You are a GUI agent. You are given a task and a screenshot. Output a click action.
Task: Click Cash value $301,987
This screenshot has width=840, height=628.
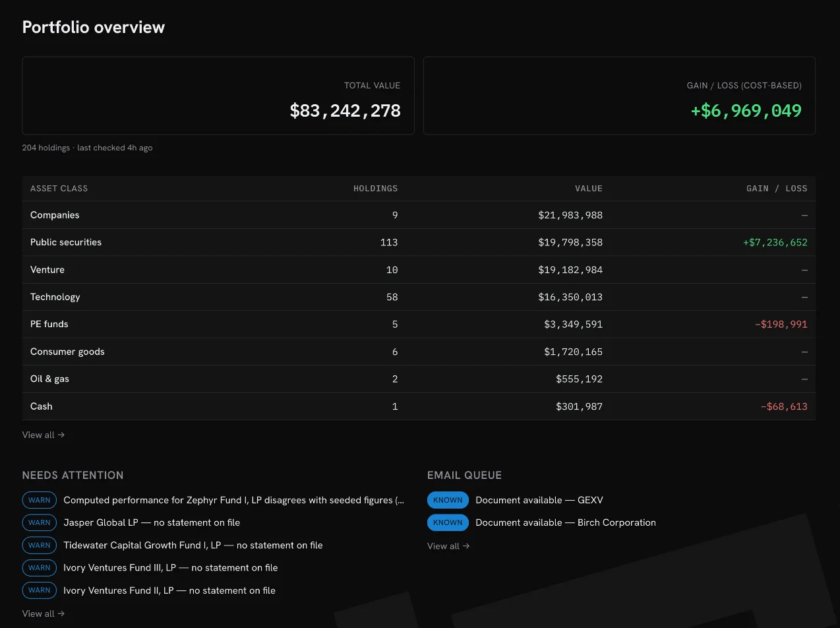tap(579, 406)
